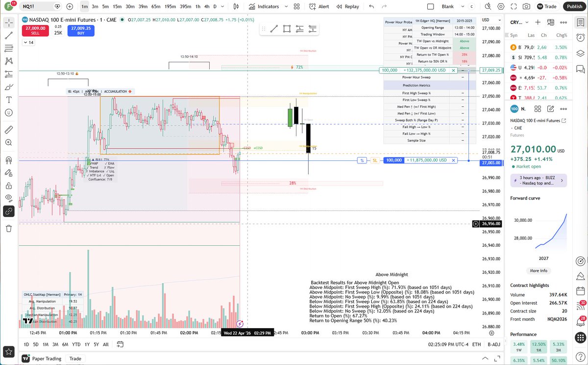Switch to the 39m timeframe
The height and width of the screenshot is (365, 588).
click(x=143, y=6)
